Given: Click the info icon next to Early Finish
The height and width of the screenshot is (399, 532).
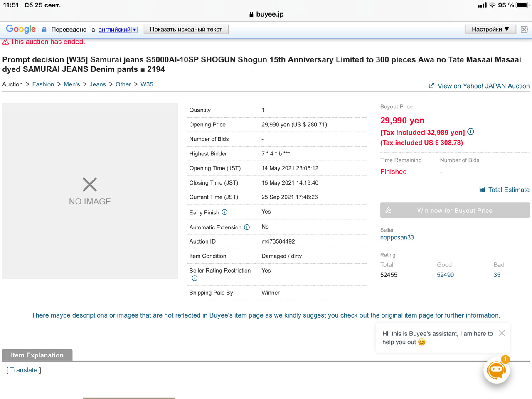Looking at the screenshot, I should pyautogui.click(x=224, y=212).
